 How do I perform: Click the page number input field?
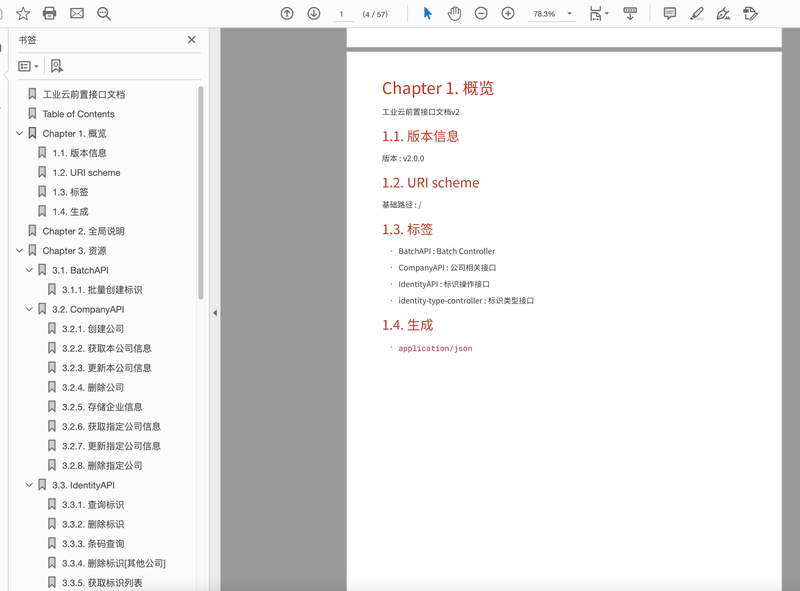coord(342,14)
